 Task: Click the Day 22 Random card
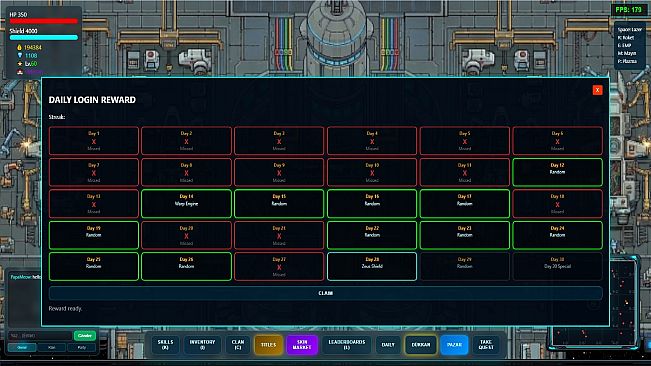(372, 235)
